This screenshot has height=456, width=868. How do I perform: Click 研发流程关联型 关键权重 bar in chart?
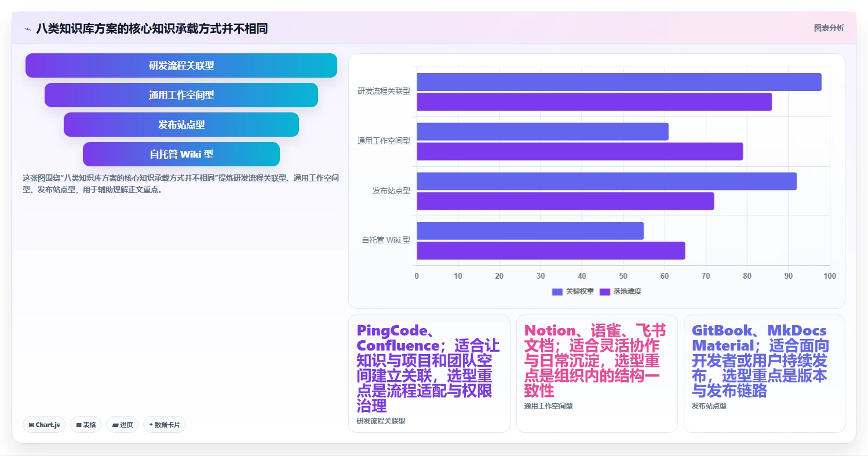[x=619, y=82]
